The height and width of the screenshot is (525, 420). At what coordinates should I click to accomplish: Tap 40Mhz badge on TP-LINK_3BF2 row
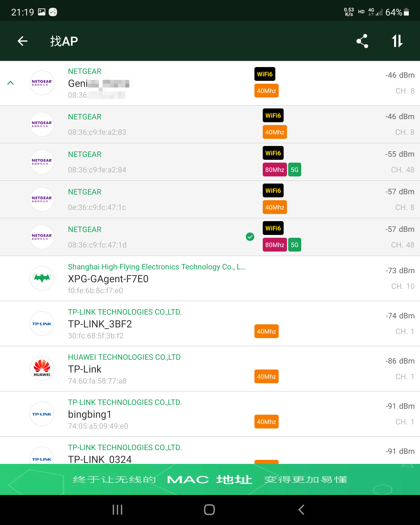coord(267,331)
